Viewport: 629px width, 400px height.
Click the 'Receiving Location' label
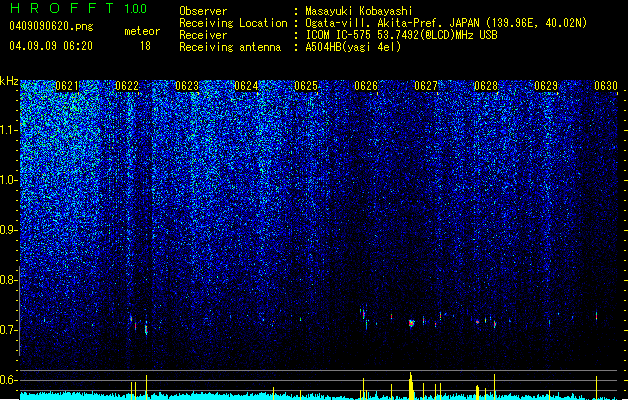pos(233,23)
